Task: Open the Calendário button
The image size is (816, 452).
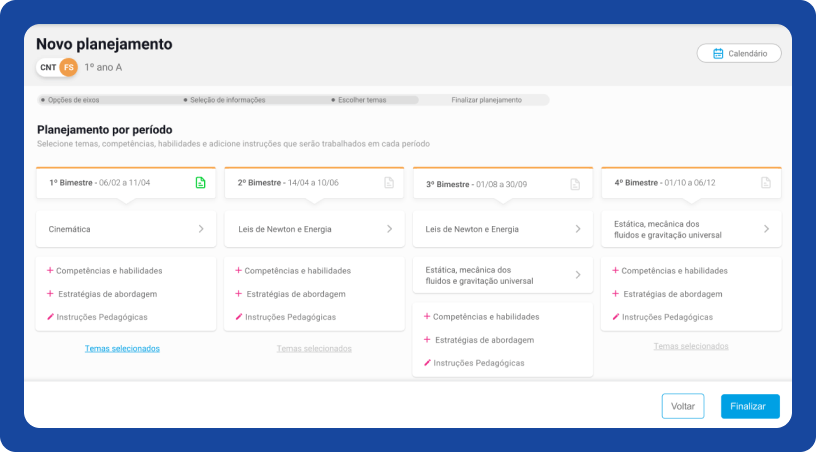Action: click(x=739, y=54)
